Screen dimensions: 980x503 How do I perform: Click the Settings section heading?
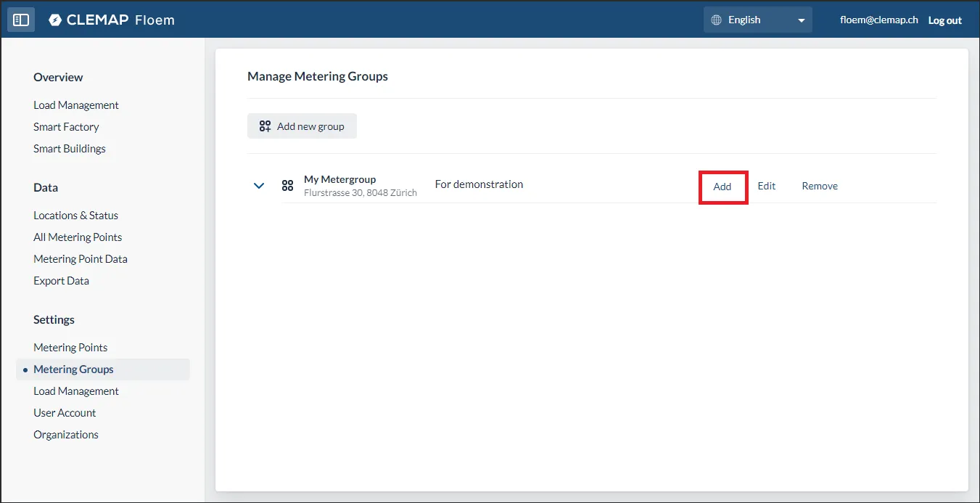tap(54, 320)
